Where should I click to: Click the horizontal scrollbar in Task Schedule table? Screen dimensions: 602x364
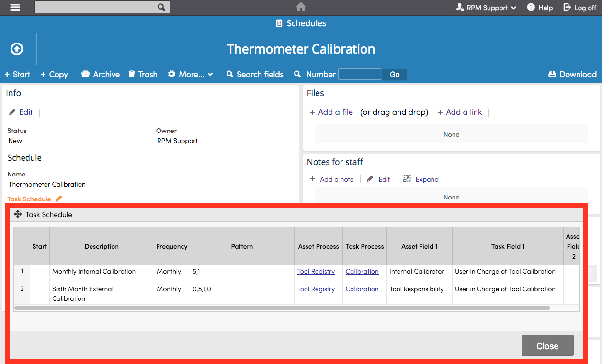pos(283,308)
